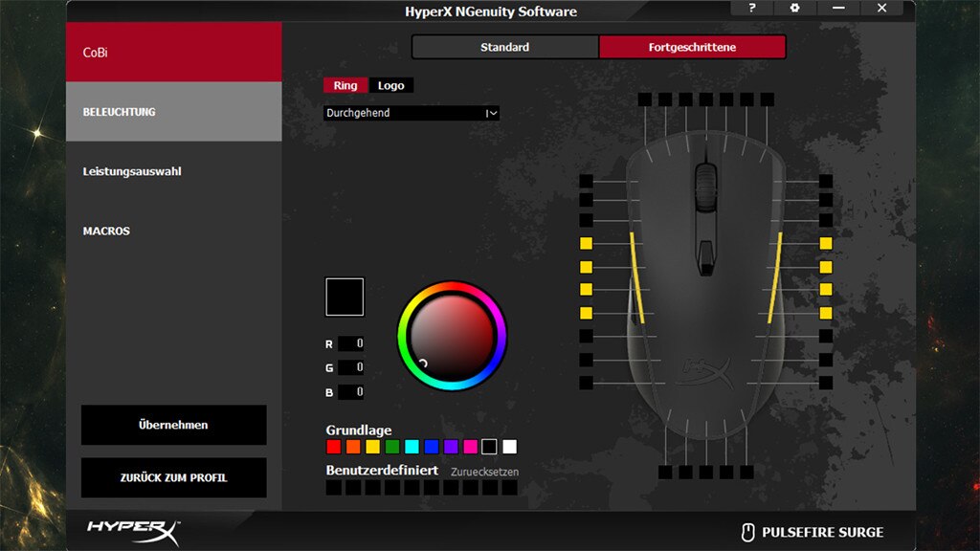This screenshot has height=551, width=980.
Task: Click the Übernehmen button
Action: point(174,425)
